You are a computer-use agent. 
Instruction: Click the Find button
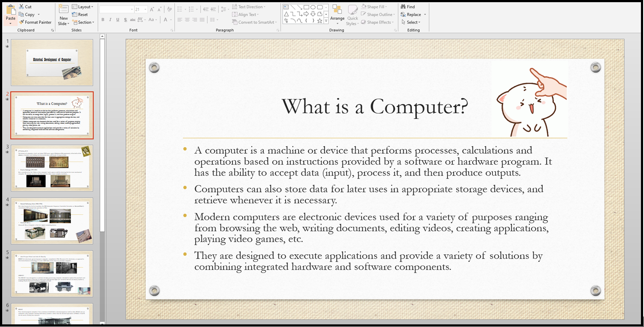coord(408,7)
